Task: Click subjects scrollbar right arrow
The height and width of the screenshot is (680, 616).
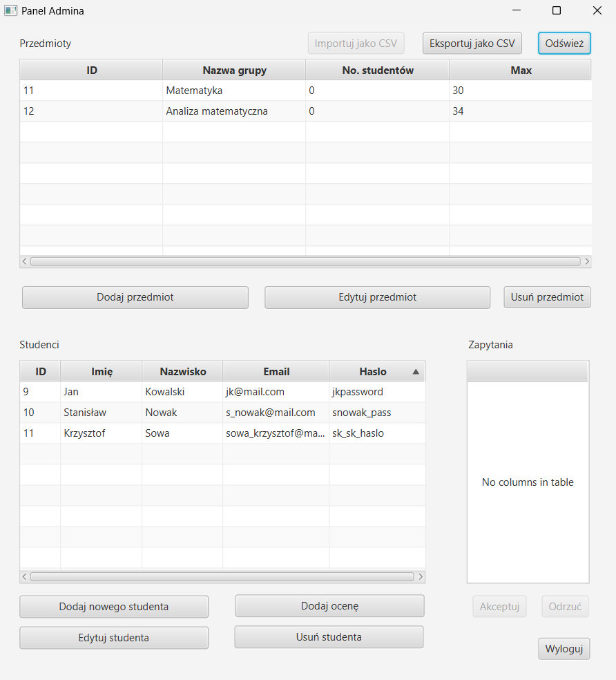Action: click(x=587, y=261)
